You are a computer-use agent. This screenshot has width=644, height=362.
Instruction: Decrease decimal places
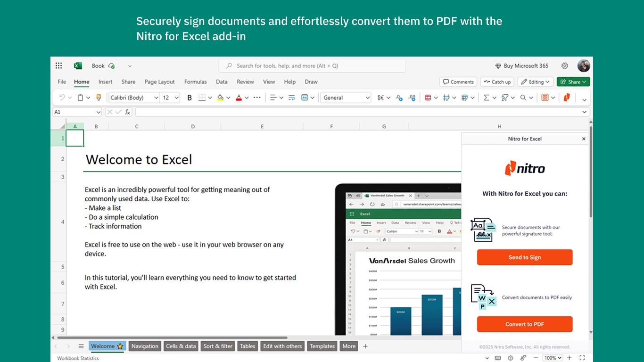tap(399, 98)
